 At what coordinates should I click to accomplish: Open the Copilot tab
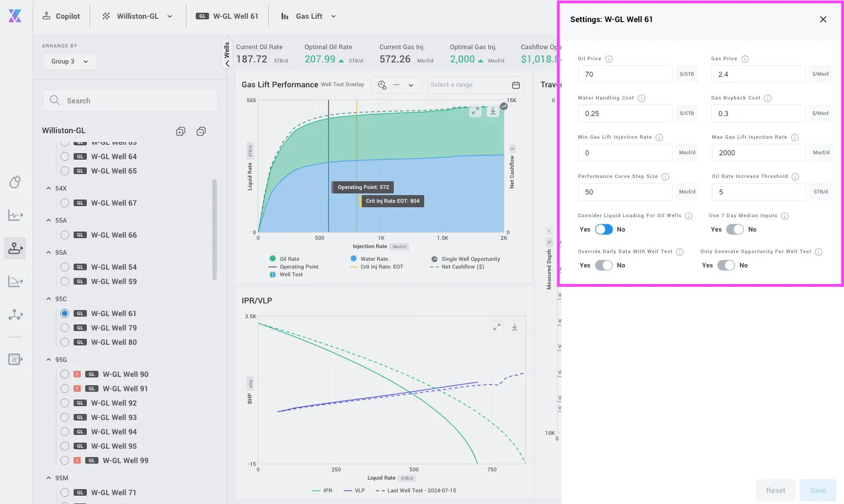tap(61, 17)
